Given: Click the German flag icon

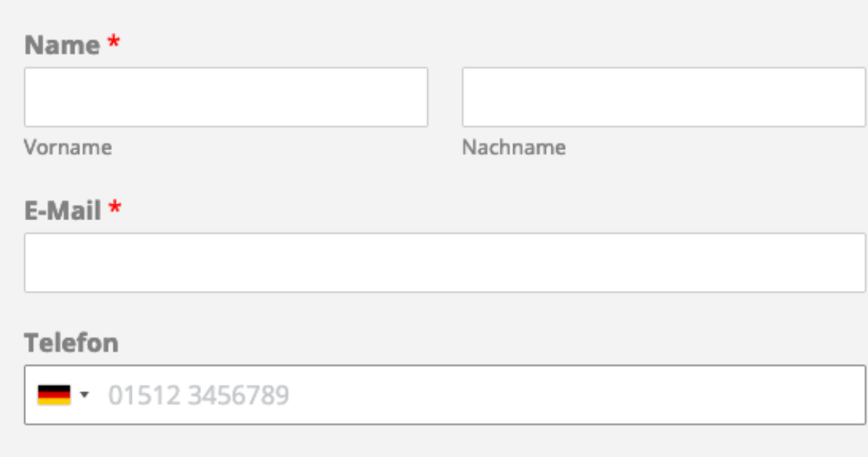Looking at the screenshot, I should (x=54, y=395).
